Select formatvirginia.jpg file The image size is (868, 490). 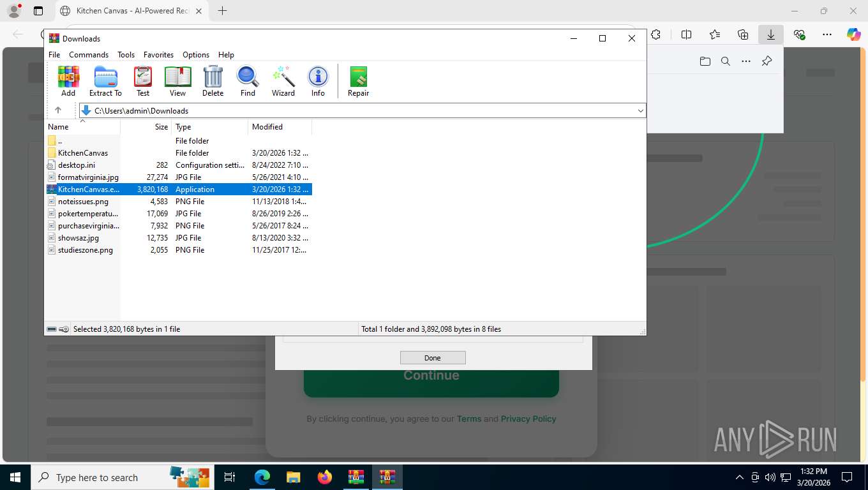coord(179,177)
